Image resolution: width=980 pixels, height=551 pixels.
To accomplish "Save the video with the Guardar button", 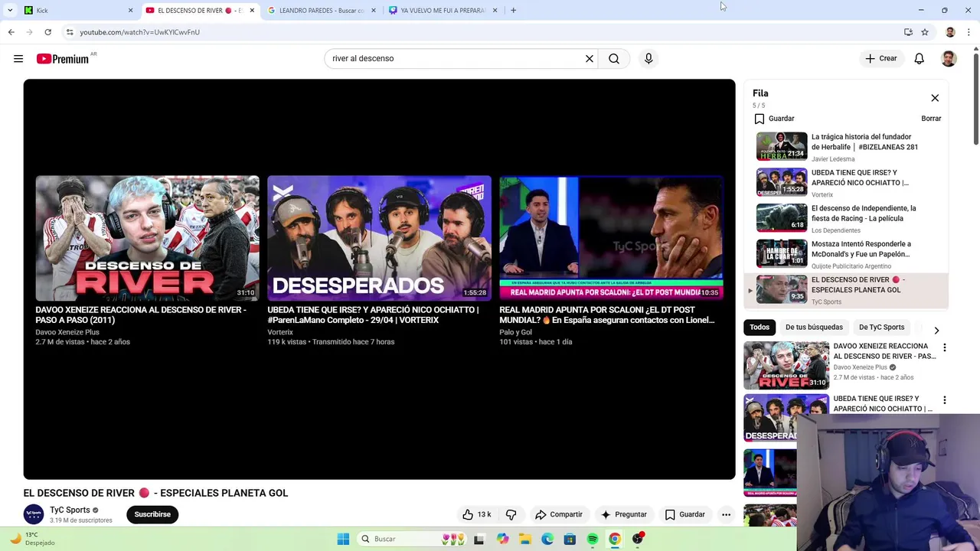I will pos(684,514).
